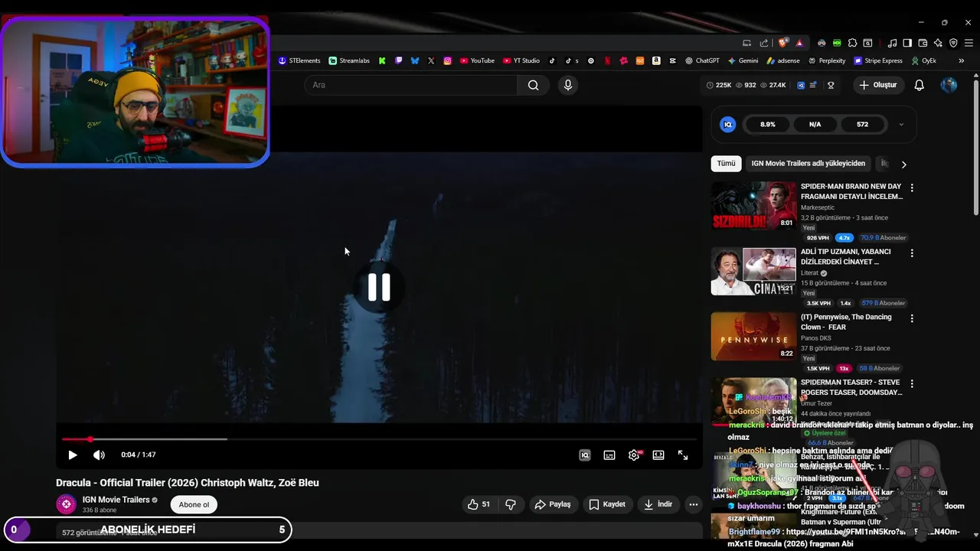Switch to theater mode view
Viewport: 980px width, 551px height.
coord(658,455)
